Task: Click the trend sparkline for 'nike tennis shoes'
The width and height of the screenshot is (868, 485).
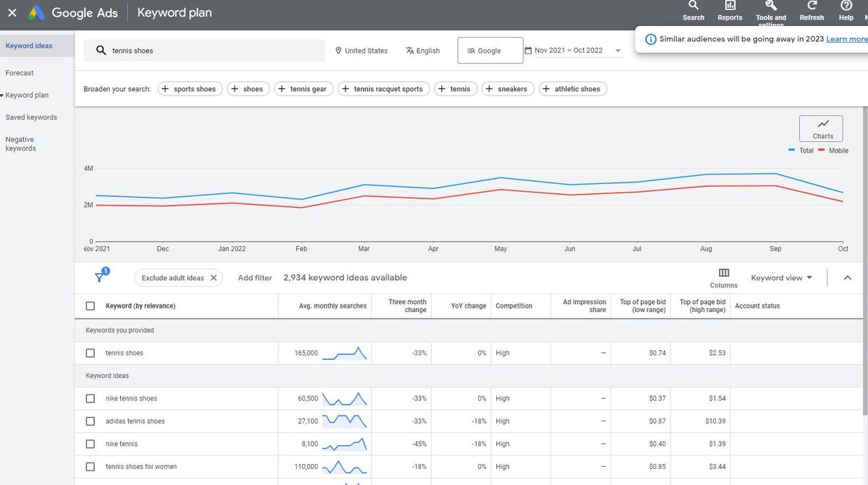Action: (x=344, y=399)
